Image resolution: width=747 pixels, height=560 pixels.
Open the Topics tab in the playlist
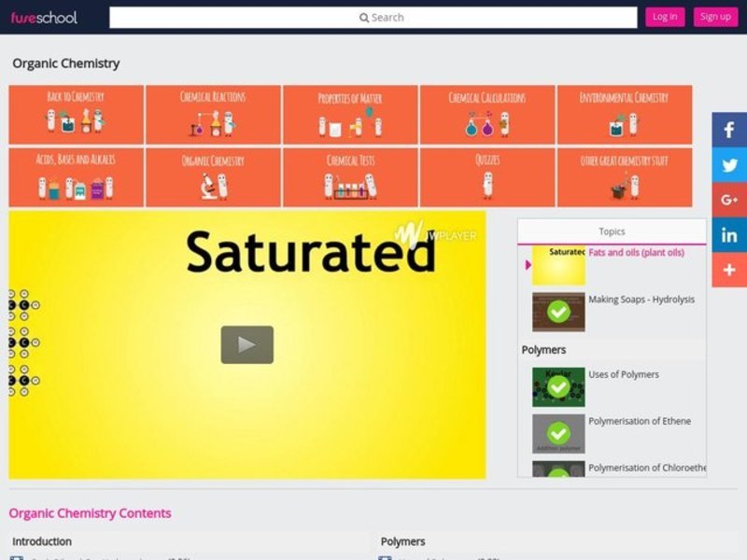point(612,231)
